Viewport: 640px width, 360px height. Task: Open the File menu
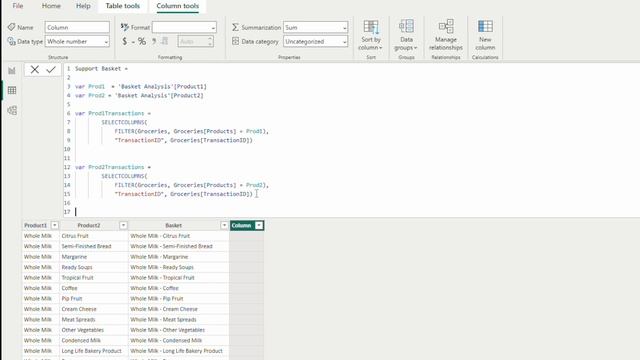pyautogui.click(x=18, y=6)
